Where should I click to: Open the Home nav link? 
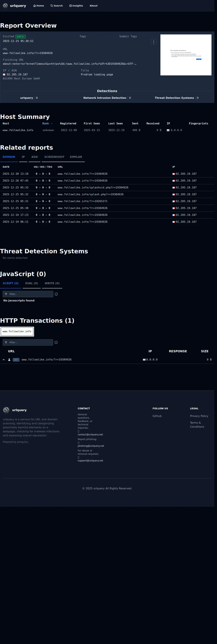(x=39, y=6)
